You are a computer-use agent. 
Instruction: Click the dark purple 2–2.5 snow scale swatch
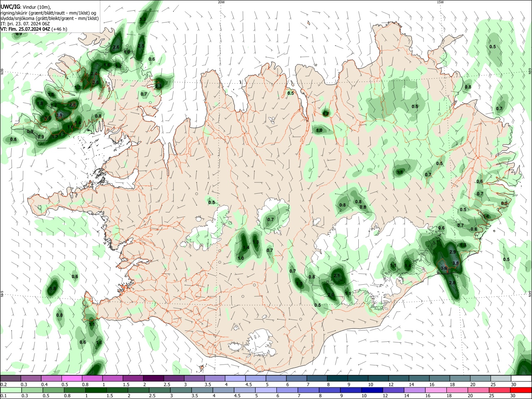click(x=153, y=379)
